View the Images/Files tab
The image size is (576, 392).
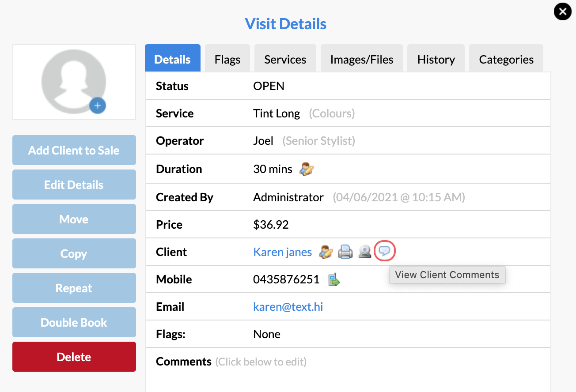(361, 59)
